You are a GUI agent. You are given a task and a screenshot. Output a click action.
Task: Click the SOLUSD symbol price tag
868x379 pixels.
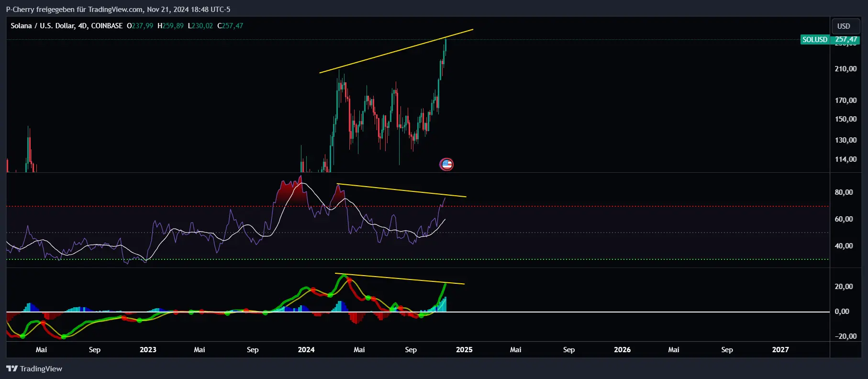[815, 40]
